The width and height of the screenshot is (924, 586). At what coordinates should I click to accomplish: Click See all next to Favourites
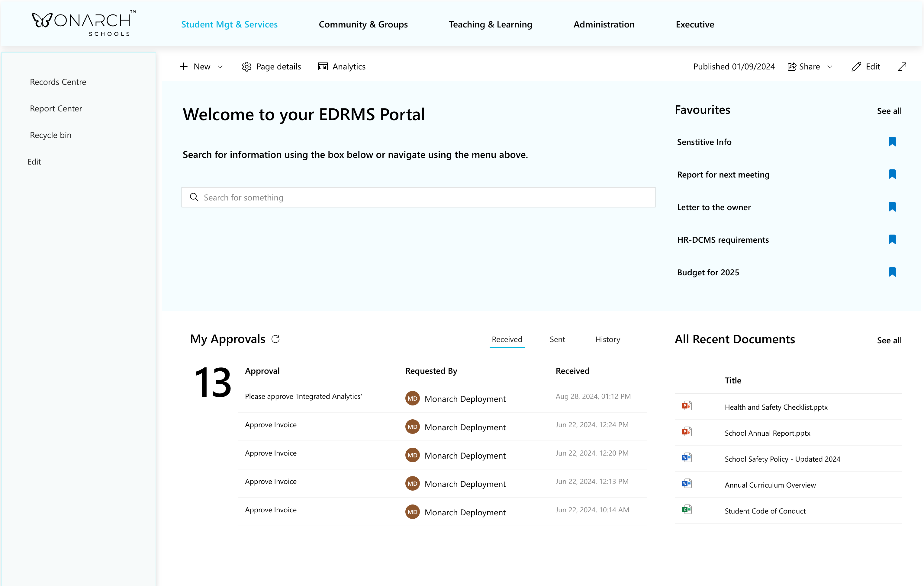click(889, 111)
